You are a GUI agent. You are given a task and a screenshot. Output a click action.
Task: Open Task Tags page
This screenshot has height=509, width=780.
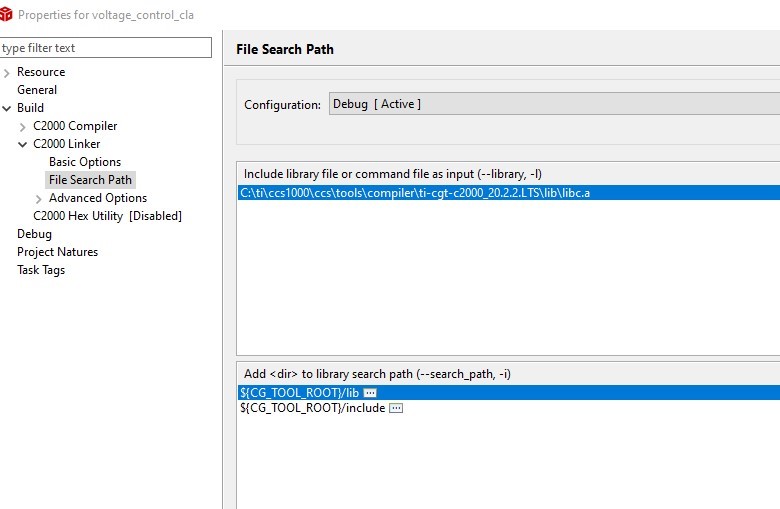[x=41, y=270]
